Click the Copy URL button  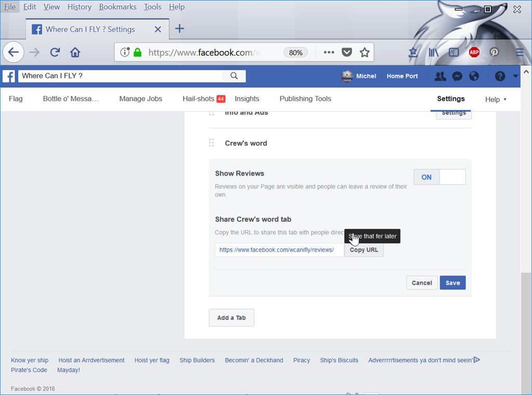click(364, 250)
